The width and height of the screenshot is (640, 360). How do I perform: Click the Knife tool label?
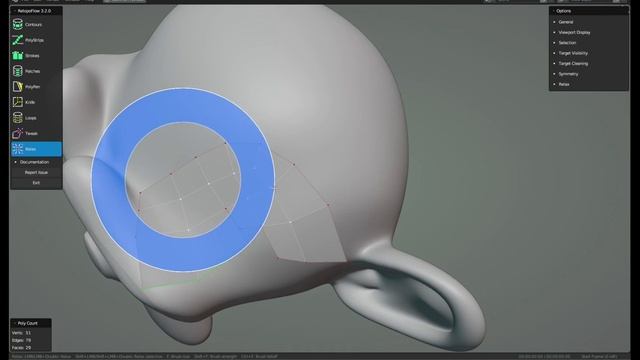tap(30, 102)
